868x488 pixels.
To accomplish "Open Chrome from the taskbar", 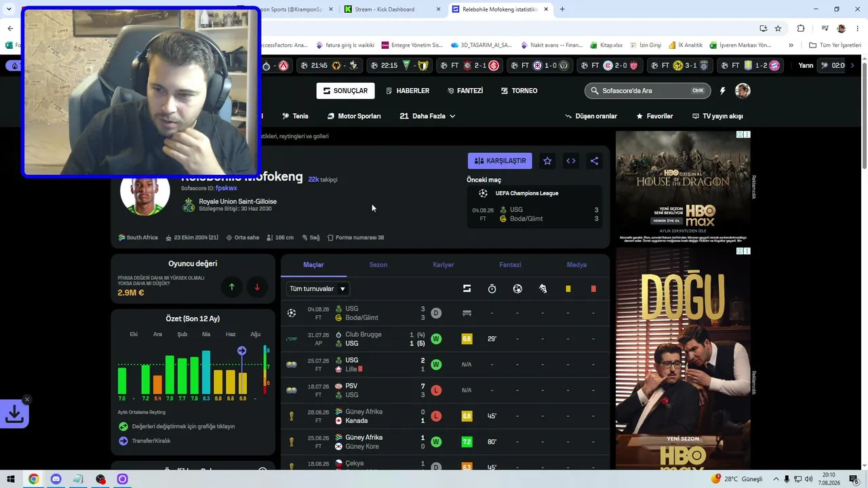I will [x=33, y=479].
